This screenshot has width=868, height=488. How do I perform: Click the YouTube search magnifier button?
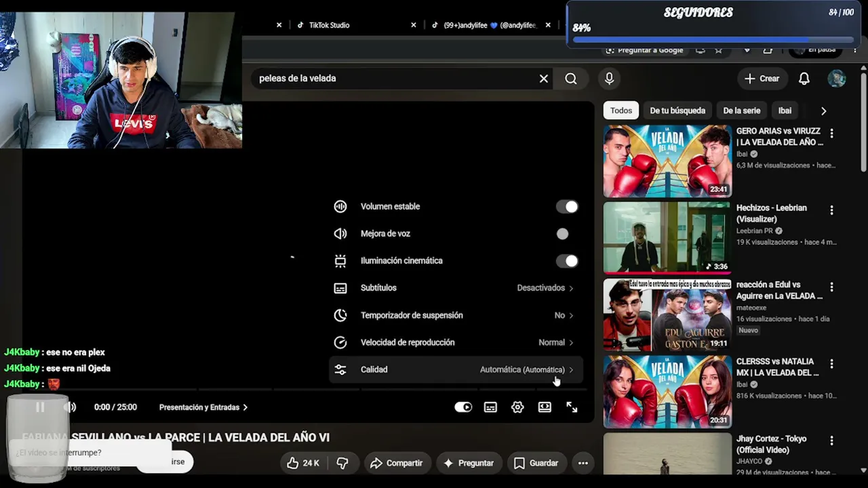click(571, 79)
